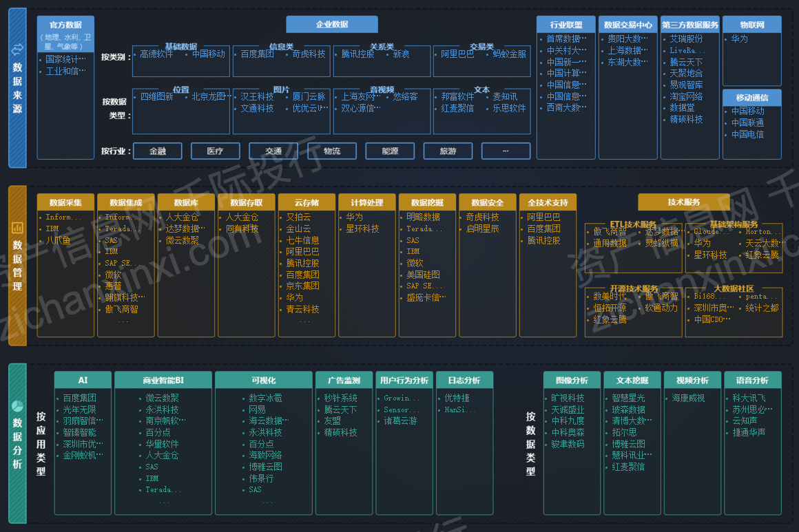
Task: Select the 金融 industry button
Action: (158, 151)
